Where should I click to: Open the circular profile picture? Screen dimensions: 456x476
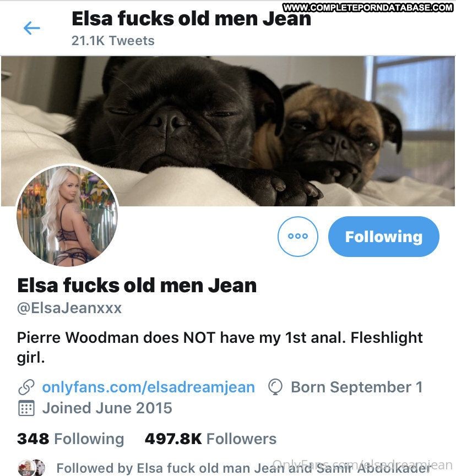[67, 216]
